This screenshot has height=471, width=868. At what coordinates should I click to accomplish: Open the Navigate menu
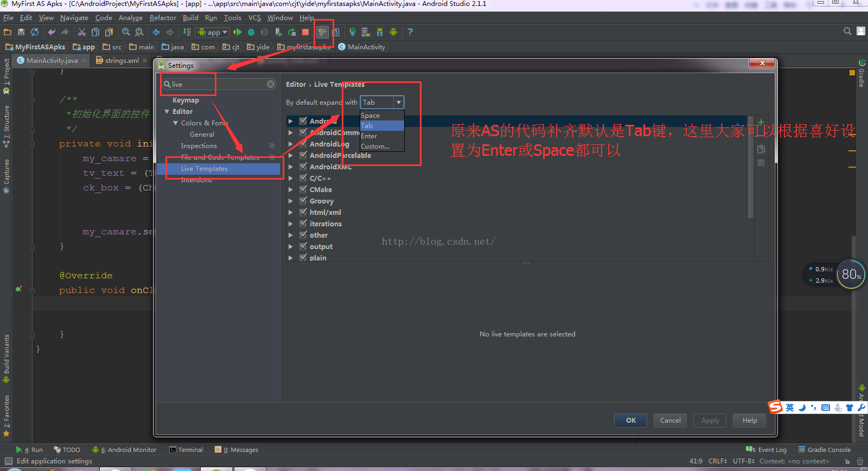point(74,18)
